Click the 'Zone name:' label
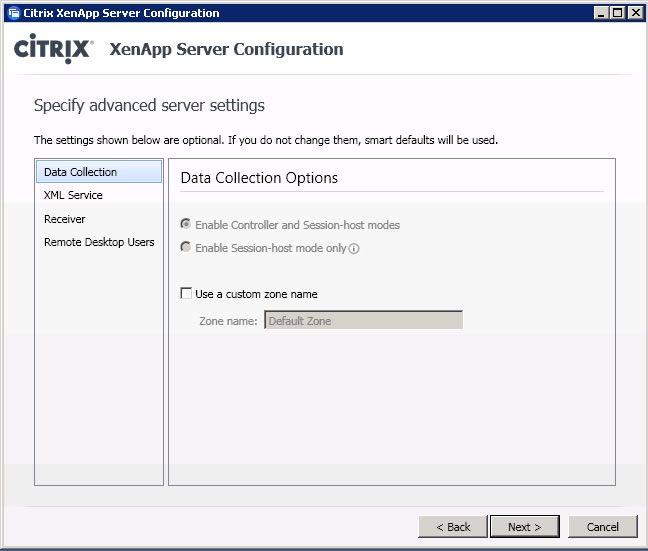 (x=228, y=321)
